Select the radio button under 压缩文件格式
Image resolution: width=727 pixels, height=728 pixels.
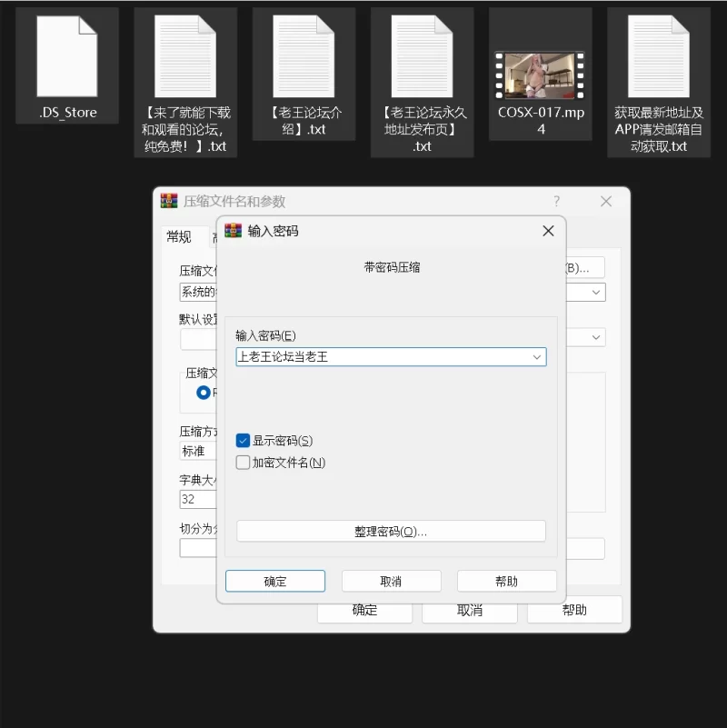pyautogui.click(x=204, y=393)
